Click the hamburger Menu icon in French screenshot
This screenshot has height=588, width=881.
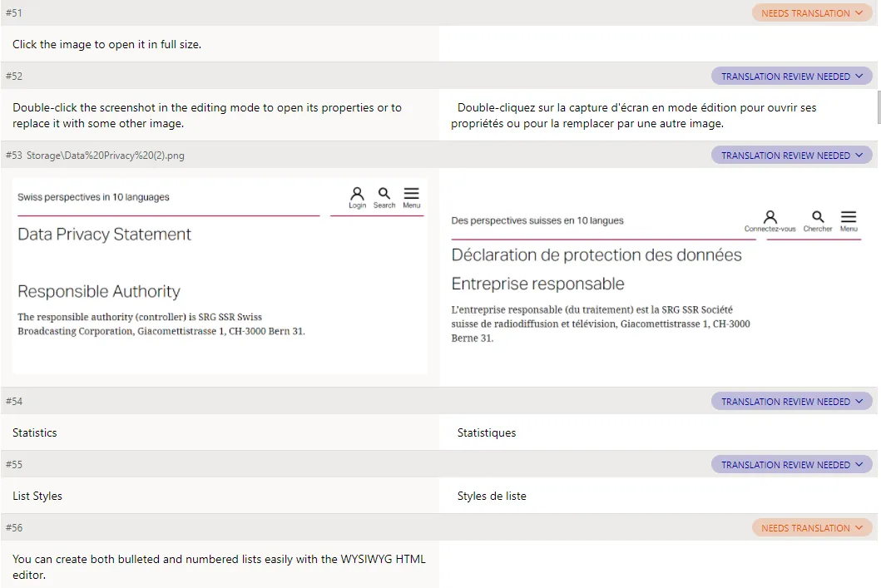pos(849,217)
